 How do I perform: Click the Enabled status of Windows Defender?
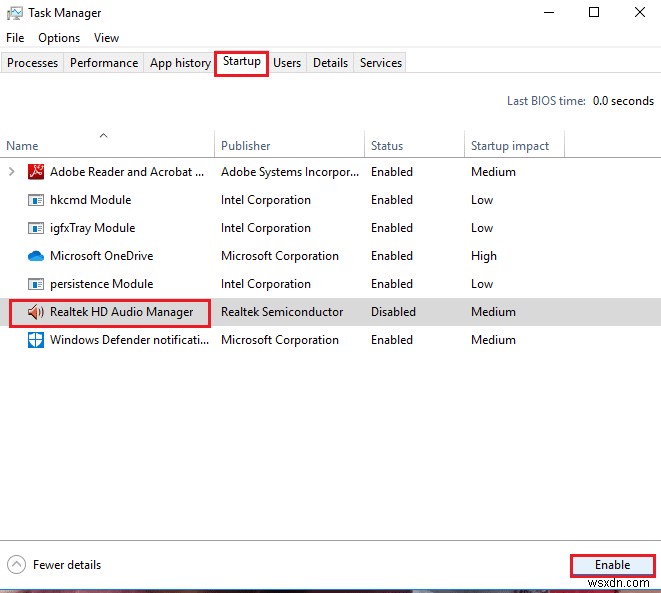tap(392, 340)
